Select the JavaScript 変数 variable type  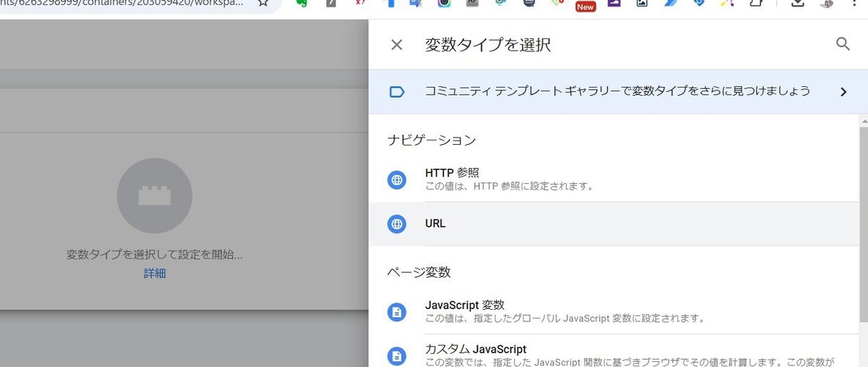tap(613, 312)
